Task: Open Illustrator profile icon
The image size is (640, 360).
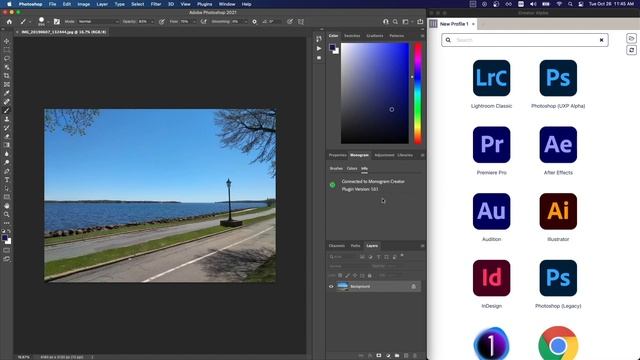Action: (558, 211)
